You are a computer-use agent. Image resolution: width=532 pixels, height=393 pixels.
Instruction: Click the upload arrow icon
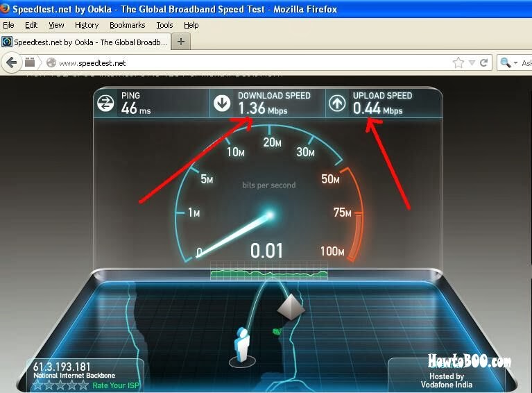click(337, 103)
